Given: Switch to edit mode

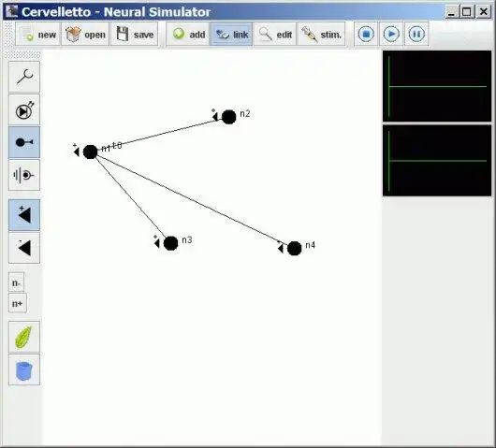Looking at the screenshot, I should (275, 35).
